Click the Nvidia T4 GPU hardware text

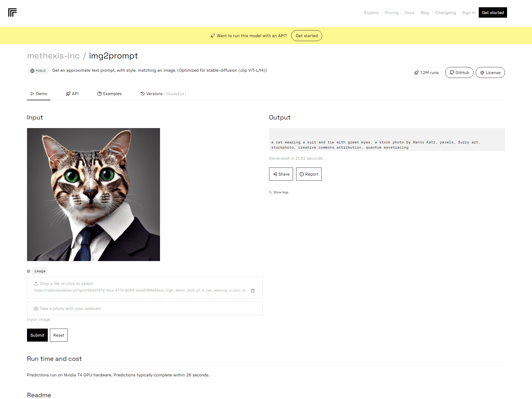(88, 375)
